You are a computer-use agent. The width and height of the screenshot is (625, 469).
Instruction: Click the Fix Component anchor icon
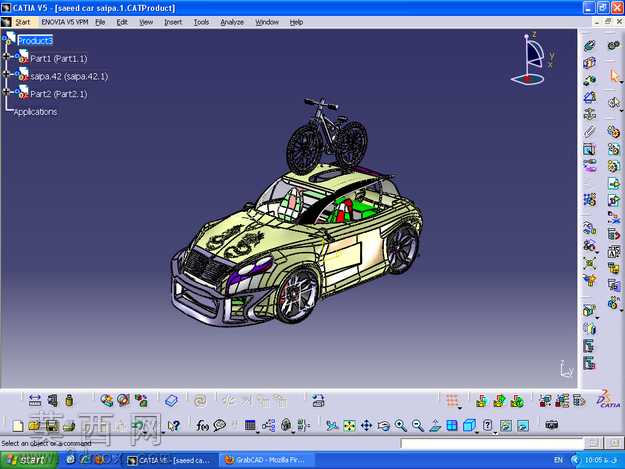[x=590, y=115]
